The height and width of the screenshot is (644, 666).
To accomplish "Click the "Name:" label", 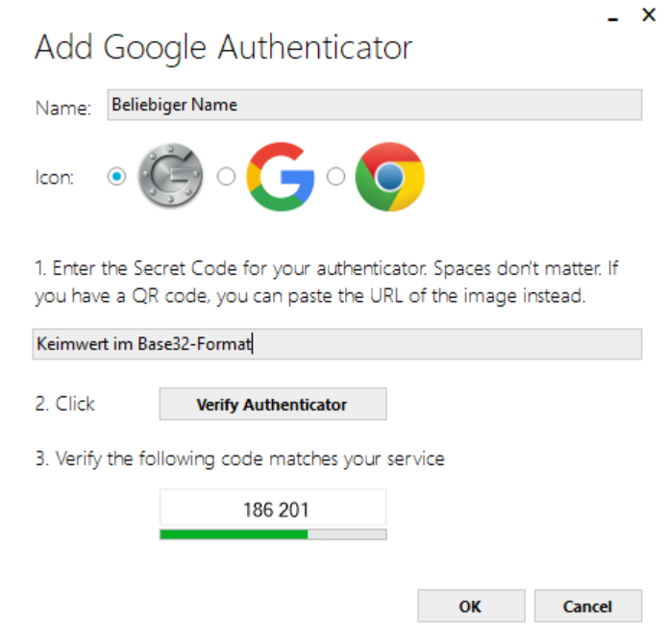I will 62,108.
